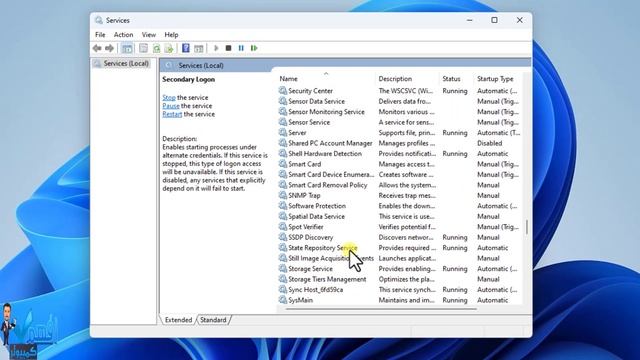Toggle Show/Hide Action Pane toolbar icon
Viewport: 640px width, 360px height.
tap(198, 48)
